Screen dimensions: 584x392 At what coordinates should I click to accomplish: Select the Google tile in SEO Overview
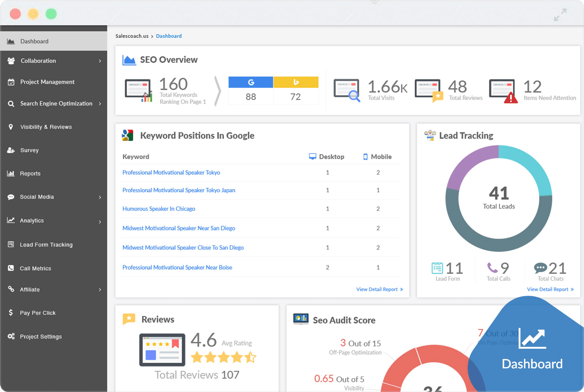(250, 90)
